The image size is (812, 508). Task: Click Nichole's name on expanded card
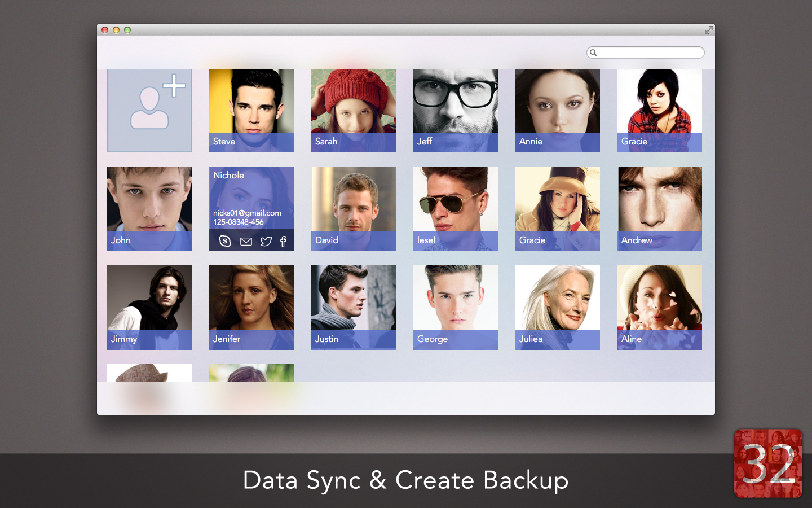(x=228, y=175)
